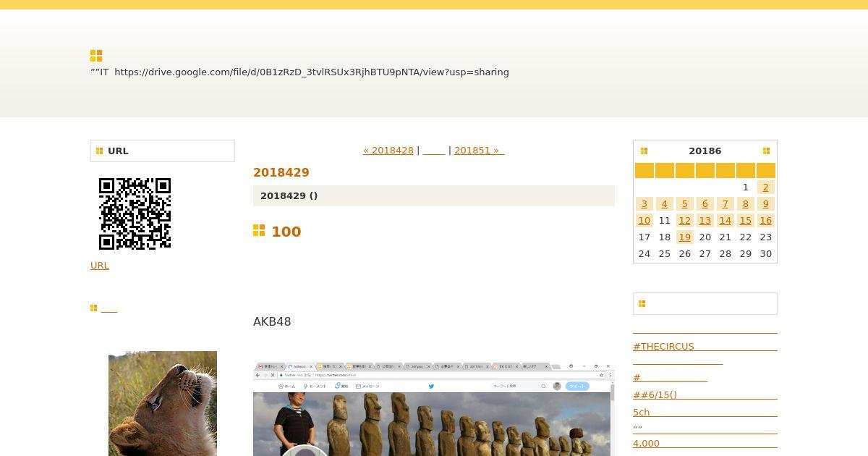Go to previous month using calendar left icon
868x456 pixels.
(644, 151)
